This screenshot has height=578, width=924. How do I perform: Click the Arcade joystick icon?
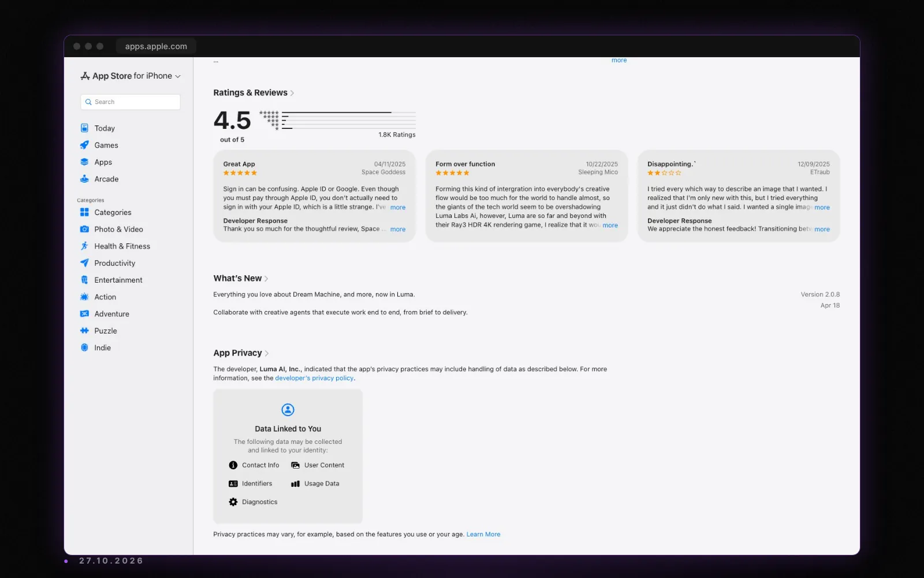(84, 179)
